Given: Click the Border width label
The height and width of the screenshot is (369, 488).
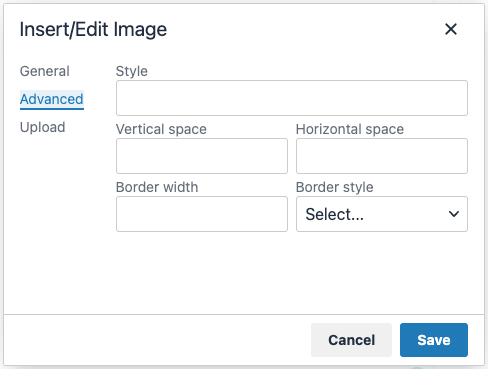Looking at the screenshot, I should pos(157,187).
